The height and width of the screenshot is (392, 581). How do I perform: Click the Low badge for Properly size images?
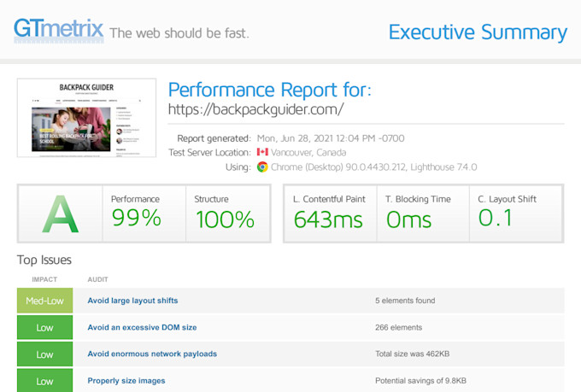[44, 381]
